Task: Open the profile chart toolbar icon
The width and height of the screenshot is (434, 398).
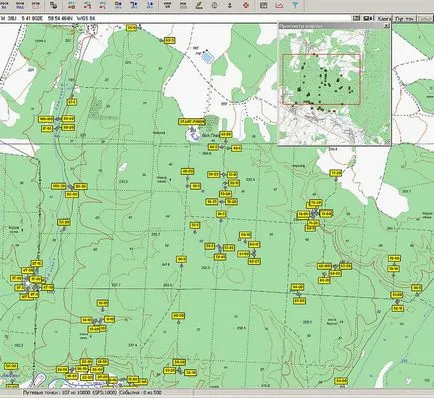Action: pyautogui.click(x=279, y=5)
